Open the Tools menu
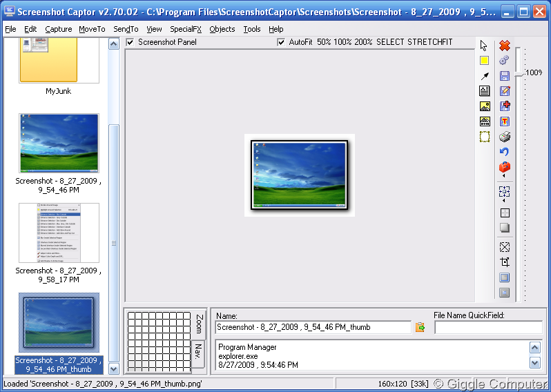The image size is (551, 392). pos(252,29)
